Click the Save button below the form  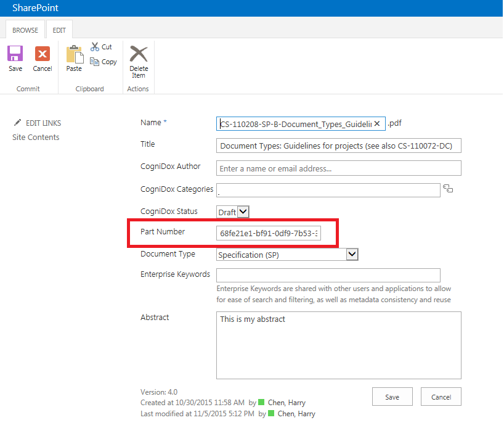pos(392,397)
